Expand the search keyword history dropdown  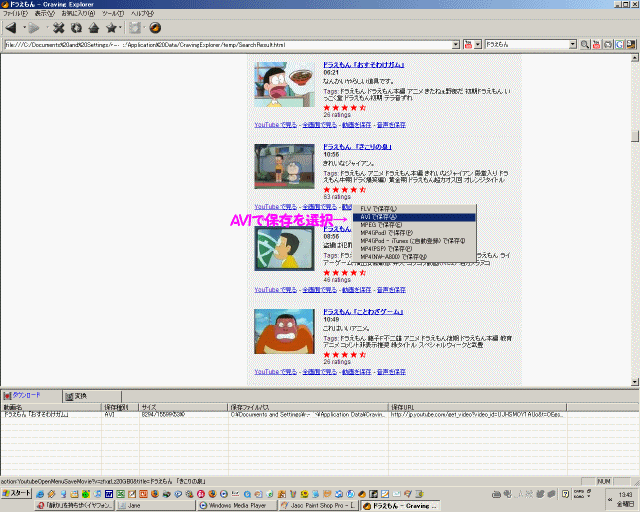(573, 45)
